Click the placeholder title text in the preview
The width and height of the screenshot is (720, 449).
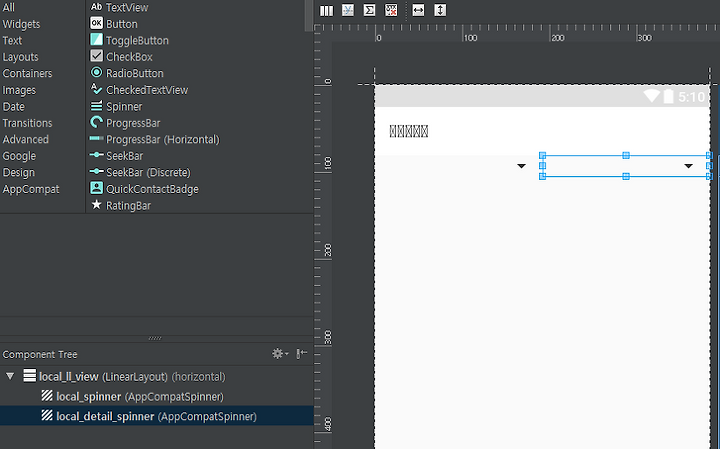pyautogui.click(x=409, y=131)
